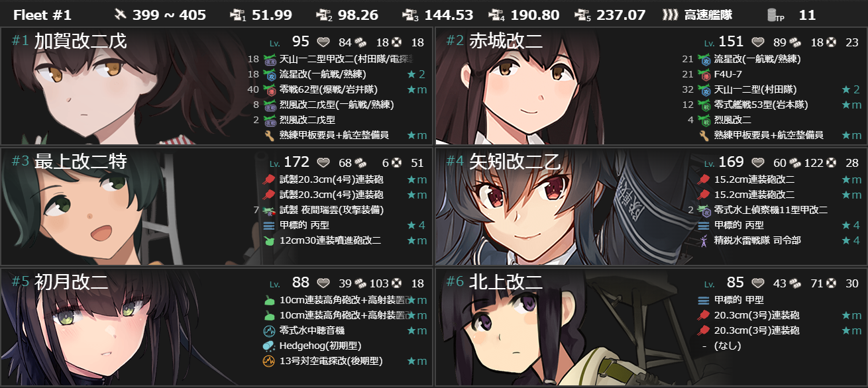Click the radar icon beside 13号対空電探改(後期型)
The width and height of the screenshot is (868, 388).
click(x=268, y=361)
